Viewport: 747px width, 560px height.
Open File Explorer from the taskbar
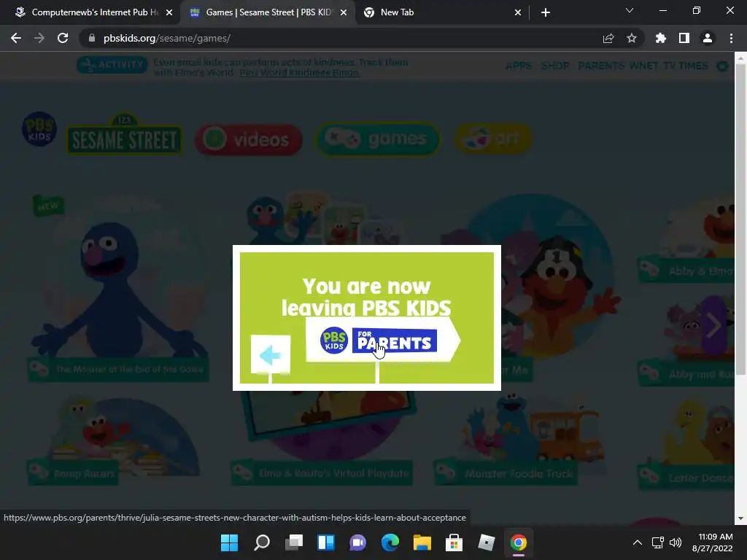pos(422,542)
